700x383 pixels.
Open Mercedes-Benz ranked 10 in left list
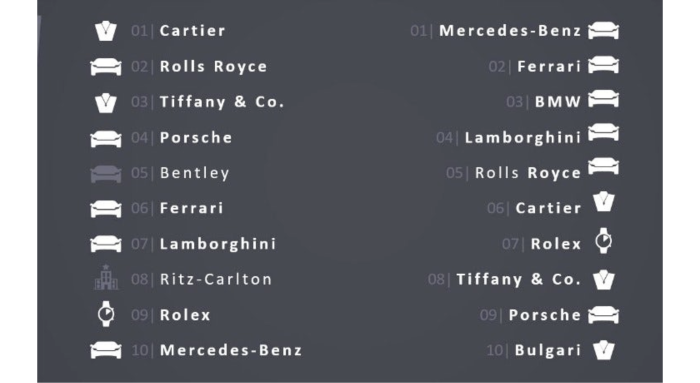(231, 350)
